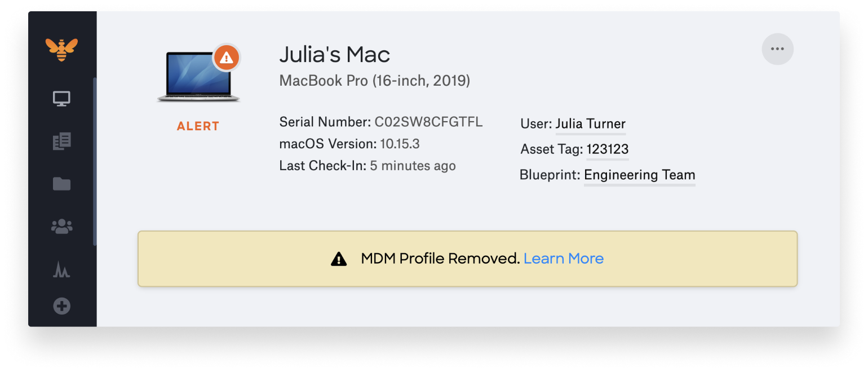Open the Engineering Team blueprint
Viewport: 868px width, 372px height.
[639, 175]
